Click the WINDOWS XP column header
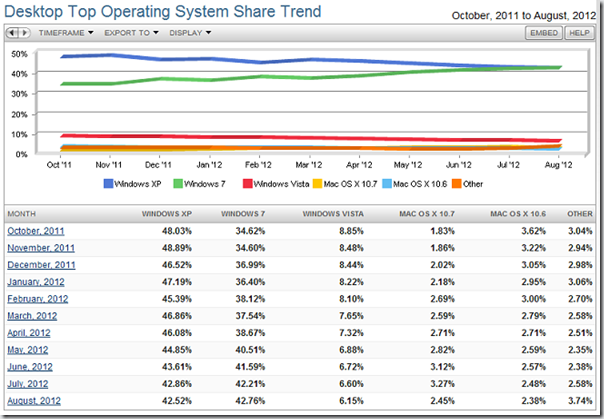The width and height of the screenshot is (604, 419). [167, 214]
